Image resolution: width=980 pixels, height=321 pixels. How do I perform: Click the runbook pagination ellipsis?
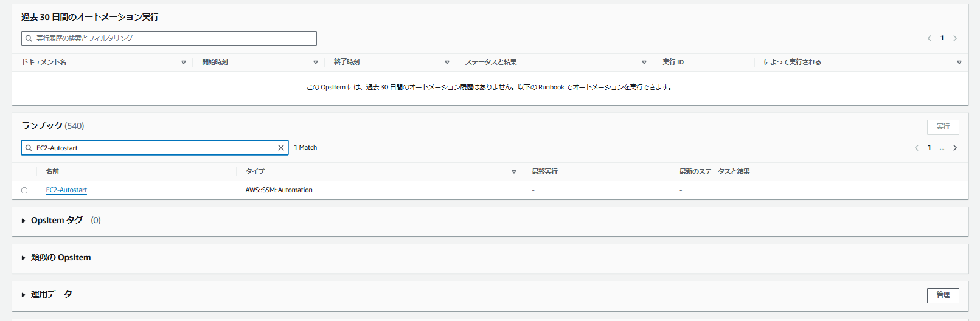(942, 148)
